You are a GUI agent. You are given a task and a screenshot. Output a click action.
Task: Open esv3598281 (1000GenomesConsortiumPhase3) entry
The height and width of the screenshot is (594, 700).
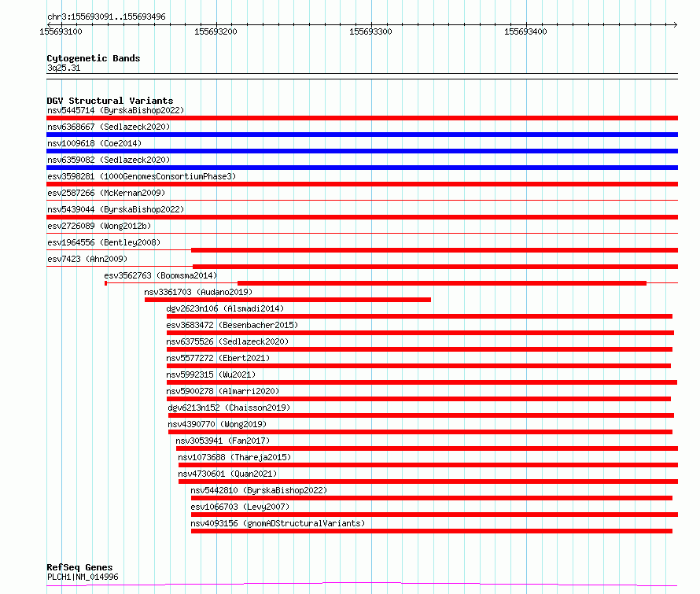click(142, 176)
